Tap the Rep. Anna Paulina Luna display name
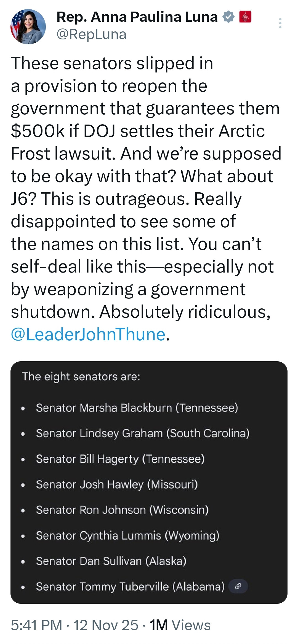Screen dimensions: 298x644 [137, 17]
